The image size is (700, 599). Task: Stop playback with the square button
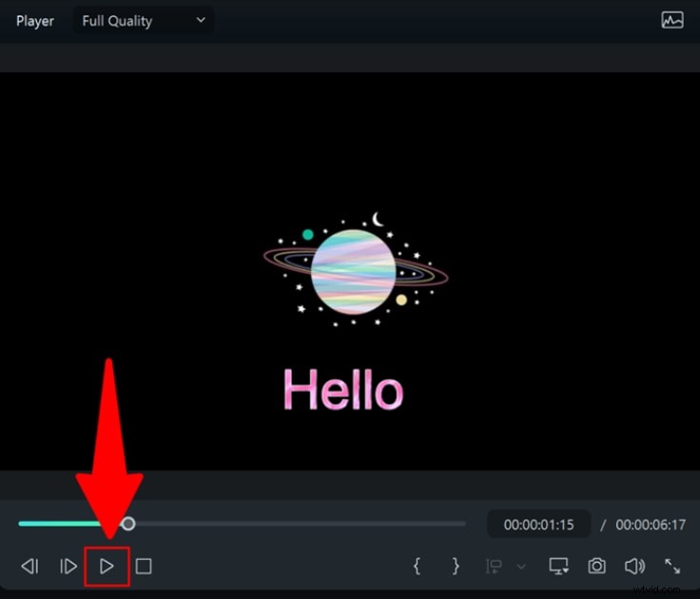[x=144, y=567]
